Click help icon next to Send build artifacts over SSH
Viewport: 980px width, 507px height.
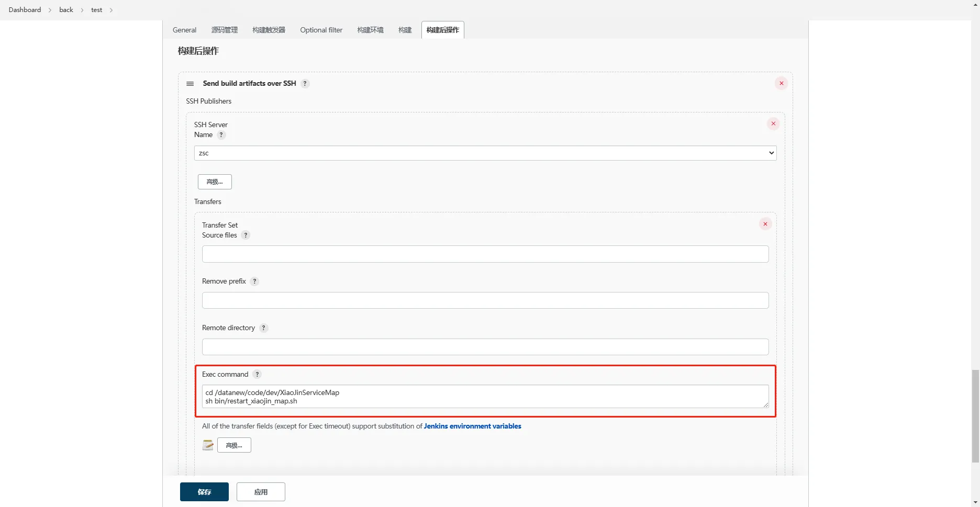[305, 84]
